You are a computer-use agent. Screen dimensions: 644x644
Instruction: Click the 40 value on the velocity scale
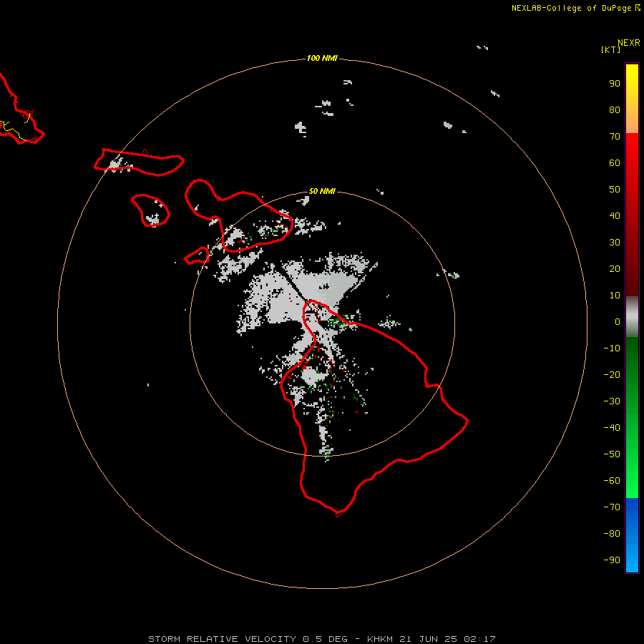click(x=615, y=215)
